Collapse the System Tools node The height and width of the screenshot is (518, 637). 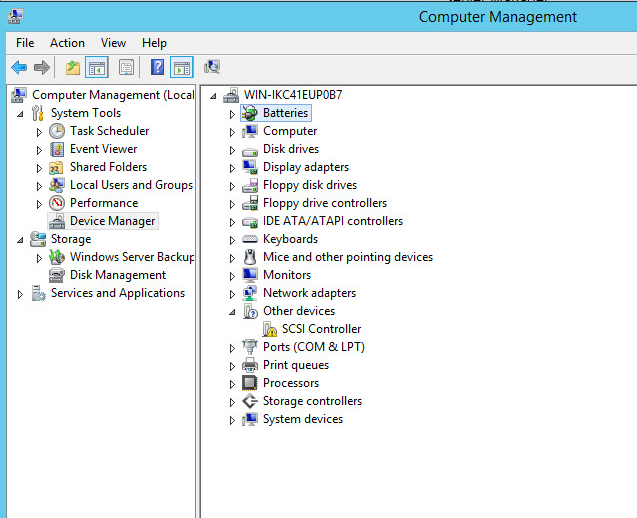tap(20, 115)
